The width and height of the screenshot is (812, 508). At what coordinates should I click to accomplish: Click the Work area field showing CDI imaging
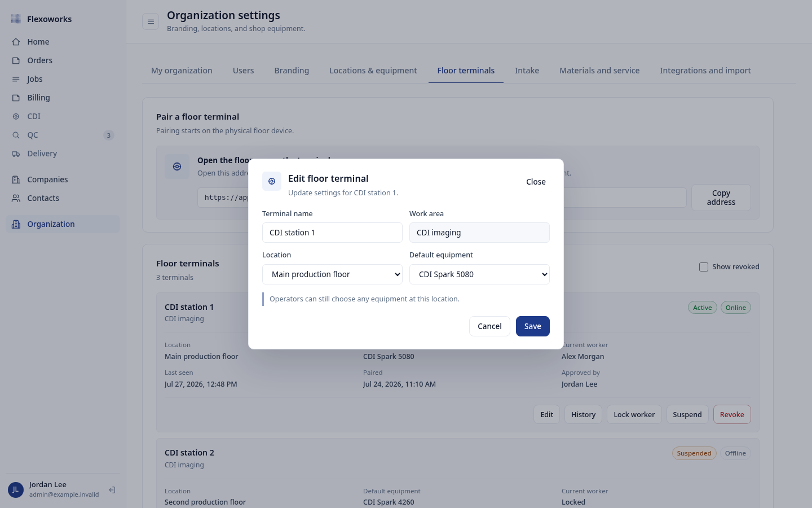pyautogui.click(x=479, y=233)
